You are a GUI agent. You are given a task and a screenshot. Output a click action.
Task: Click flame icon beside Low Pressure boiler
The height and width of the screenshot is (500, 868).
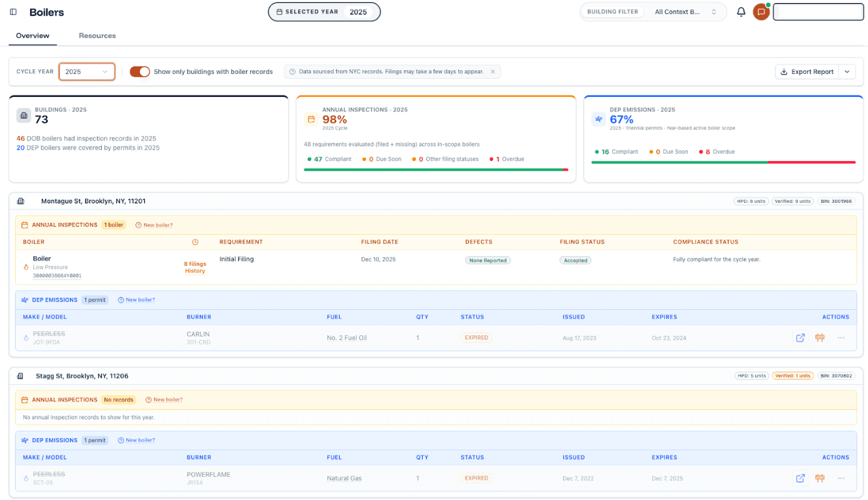(x=26, y=267)
